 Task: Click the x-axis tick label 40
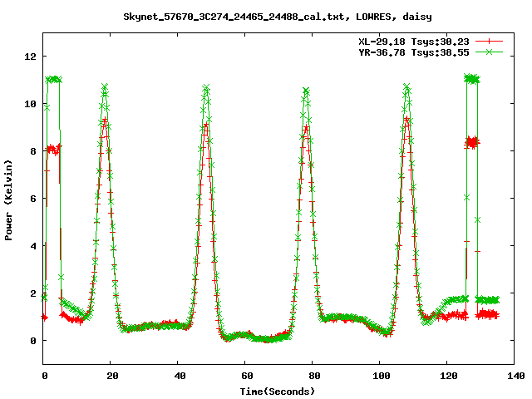click(180, 376)
